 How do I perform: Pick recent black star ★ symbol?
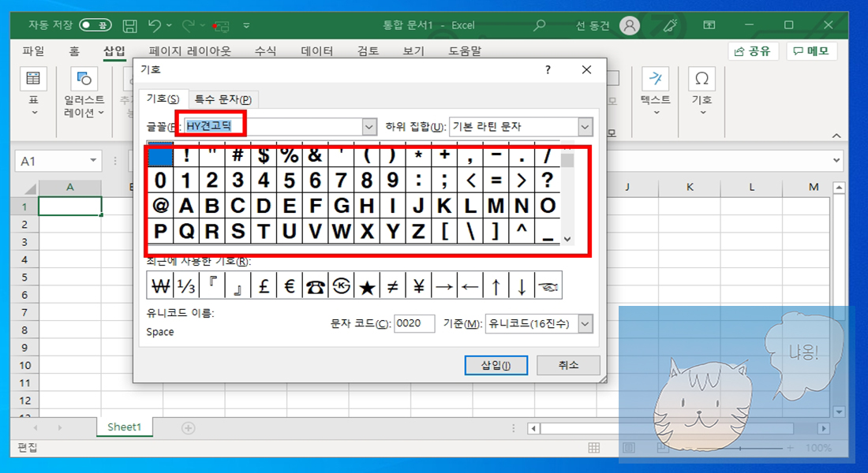(x=367, y=285)
